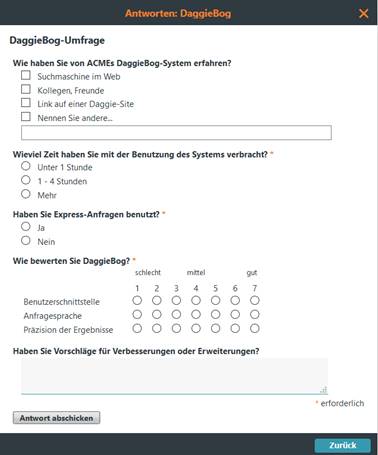Select the Mehr radio button

tap(26, 194)
